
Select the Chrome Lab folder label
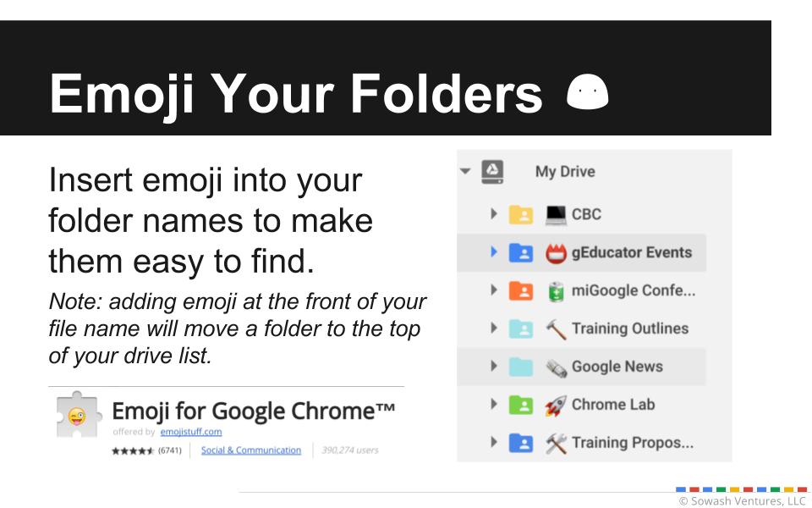(612, 405)
